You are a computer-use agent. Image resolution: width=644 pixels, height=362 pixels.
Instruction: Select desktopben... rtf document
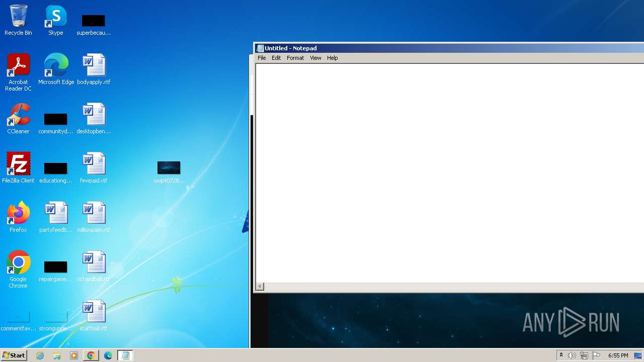point(94,119)
